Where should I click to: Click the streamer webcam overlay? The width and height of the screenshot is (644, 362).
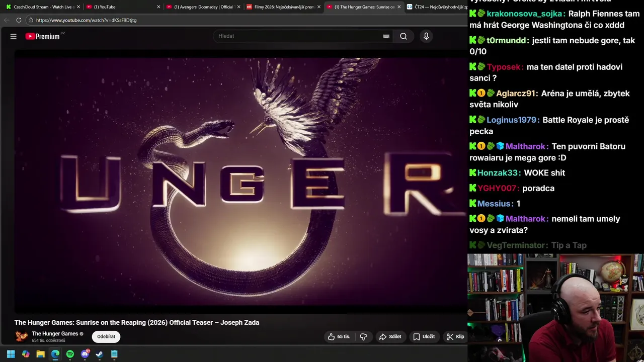[555, 308]
